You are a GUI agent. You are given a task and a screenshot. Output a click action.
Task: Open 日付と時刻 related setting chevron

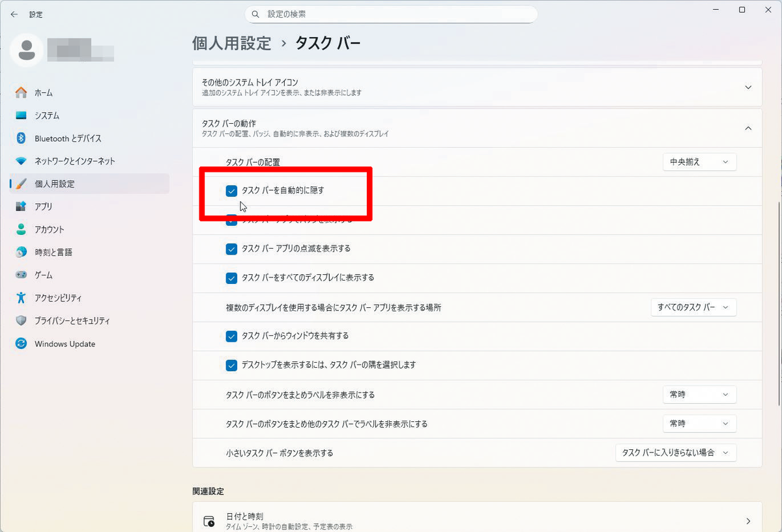coord(748,521)
